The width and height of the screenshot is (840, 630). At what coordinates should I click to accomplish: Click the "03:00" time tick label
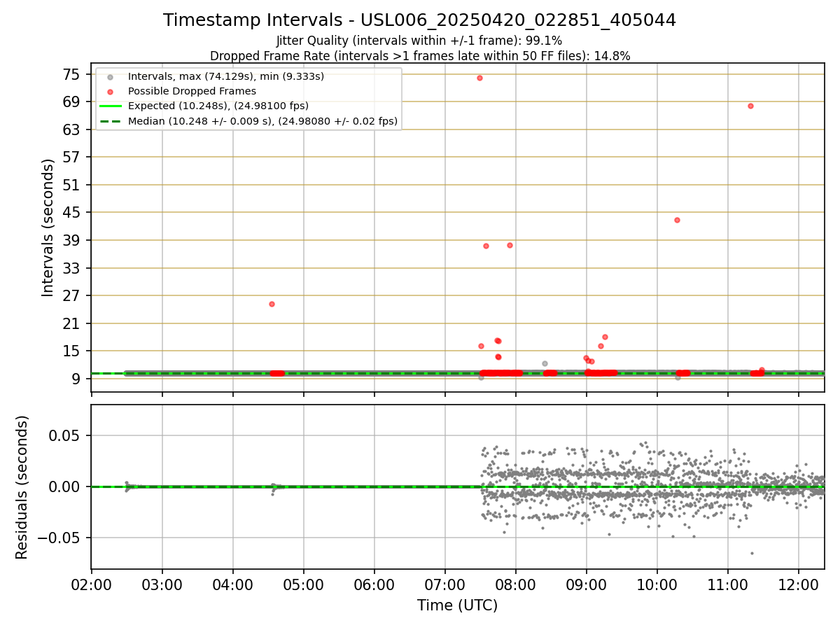coord(162,584)
